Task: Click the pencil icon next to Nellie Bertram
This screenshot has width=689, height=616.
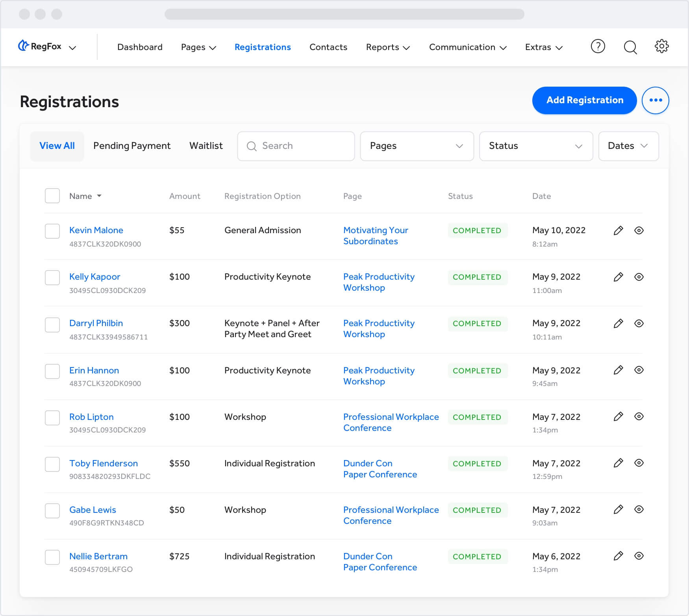Action: [618, 557]
